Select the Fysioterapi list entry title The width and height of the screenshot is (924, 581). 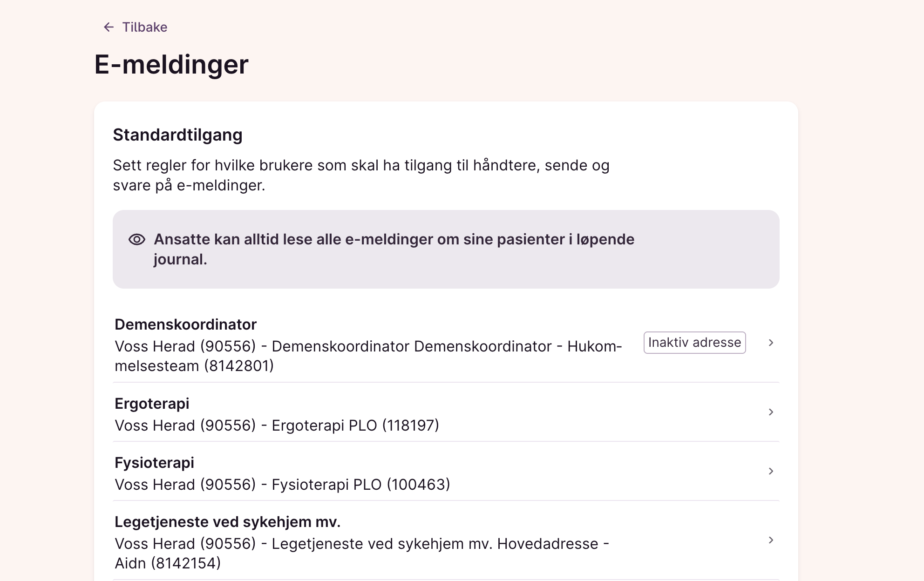click(154, 463)
